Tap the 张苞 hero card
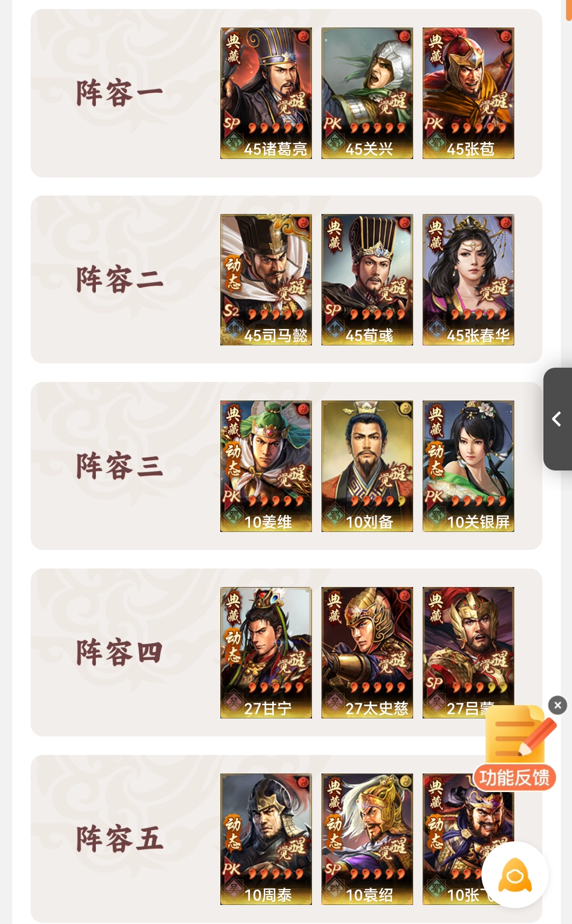This screenshot has height=924, width=572. pos(468,93)
